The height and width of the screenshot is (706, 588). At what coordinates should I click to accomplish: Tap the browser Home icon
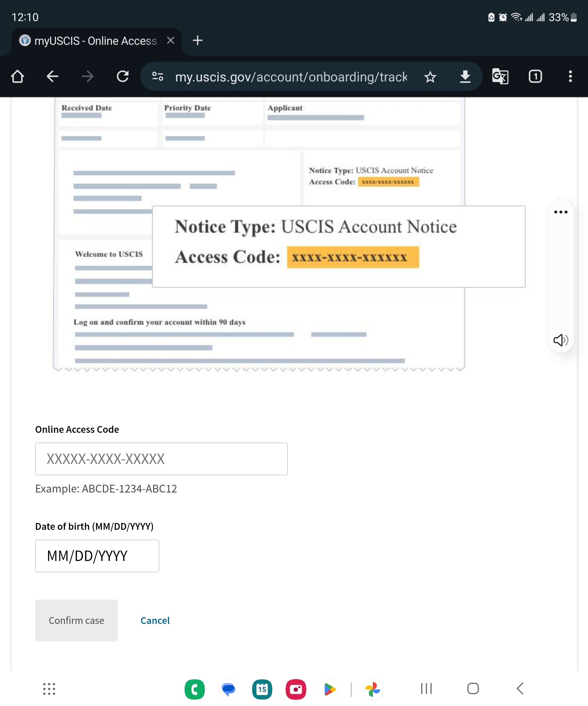point(18,77)
